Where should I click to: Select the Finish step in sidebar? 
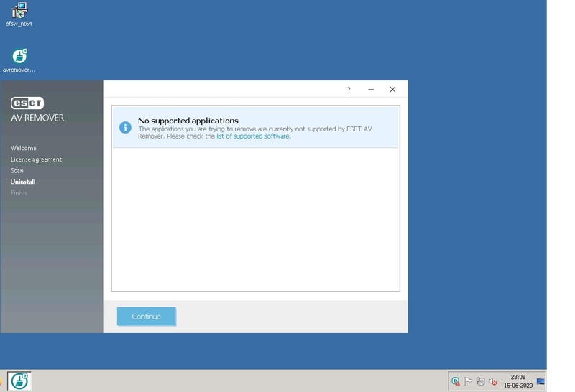point(19,193)
